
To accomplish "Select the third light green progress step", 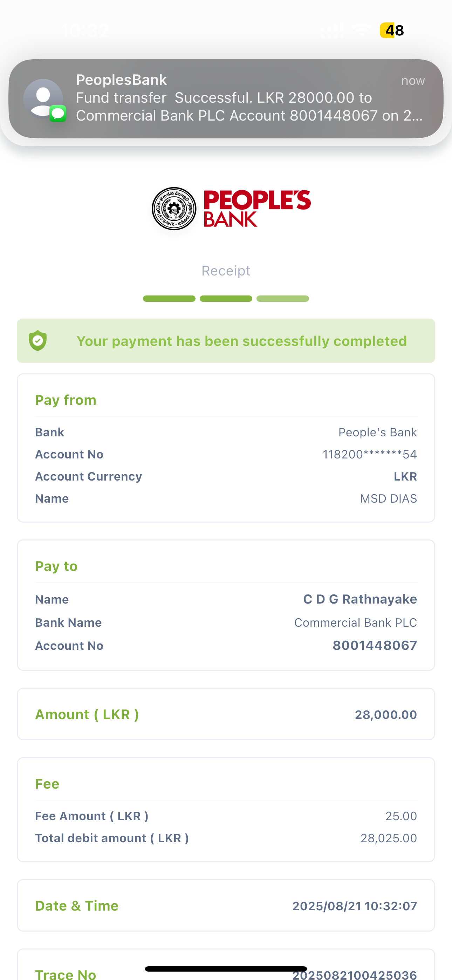I will (283, 299).
